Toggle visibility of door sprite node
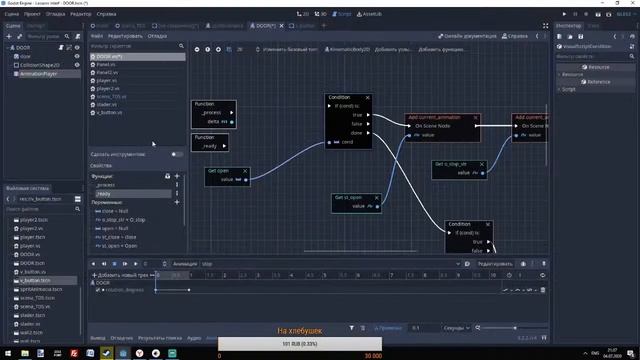Screen dimensions: 640x360 77,56
